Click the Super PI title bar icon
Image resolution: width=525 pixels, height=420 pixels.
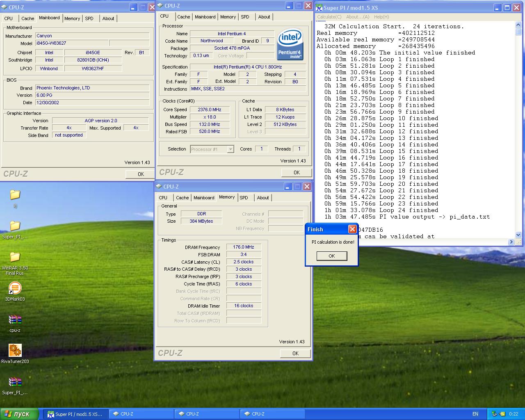coord(319,7)
